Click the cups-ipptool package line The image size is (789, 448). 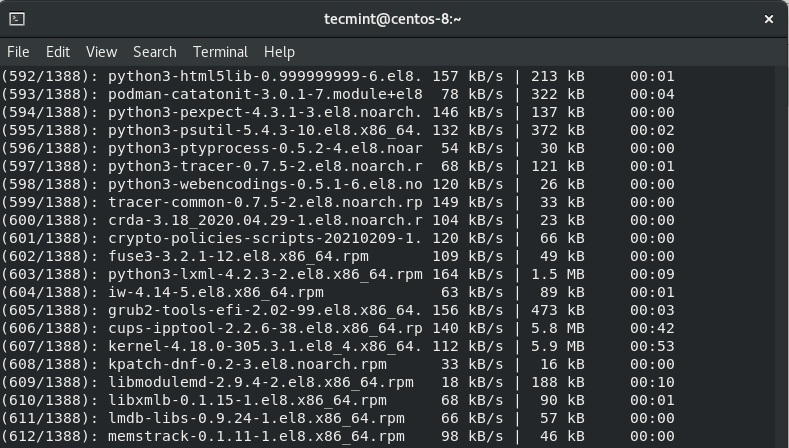click(x=265, y=328)
